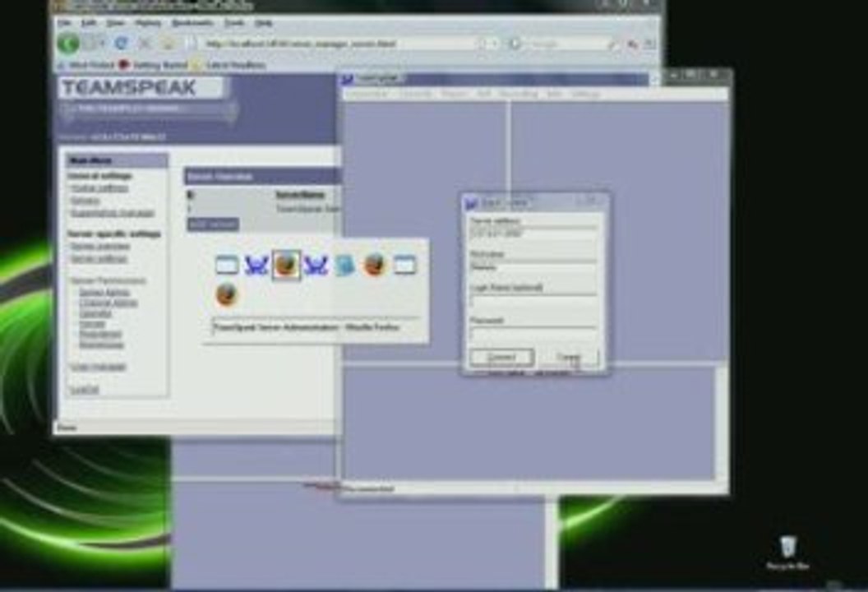
Task: Open the Server settings sidebar link
Action: pos(99,259)
